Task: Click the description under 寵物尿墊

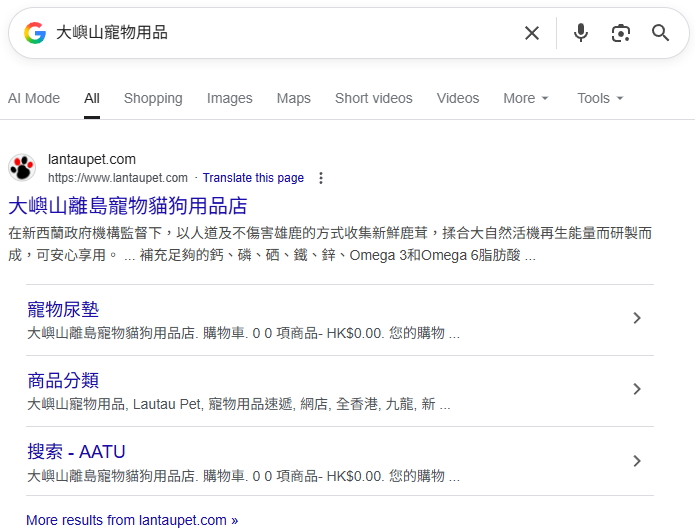Action: pyautogui.click(x=243, y=333)
